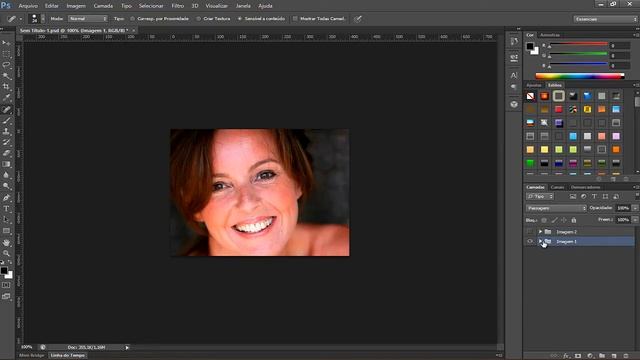
Task: Click the foreground color swatch in Color panel
Action: click(530, 46)
